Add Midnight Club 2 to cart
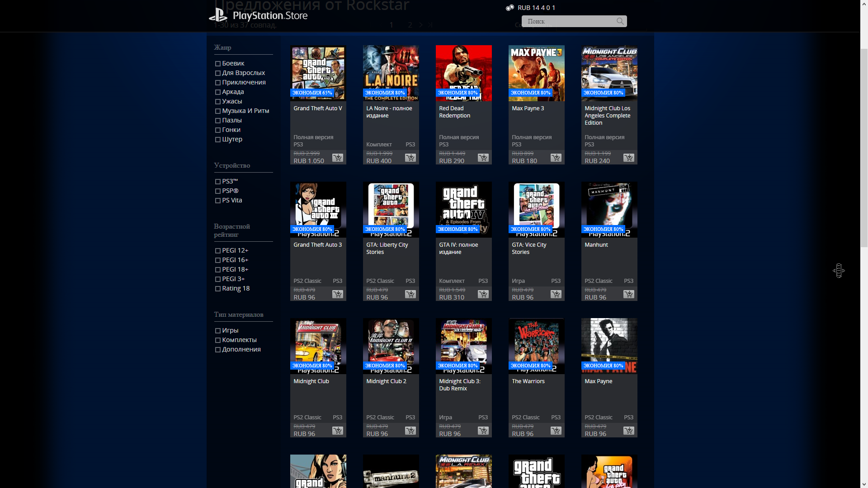The height and width of the screenshot is (488, 868). [410, 431]
